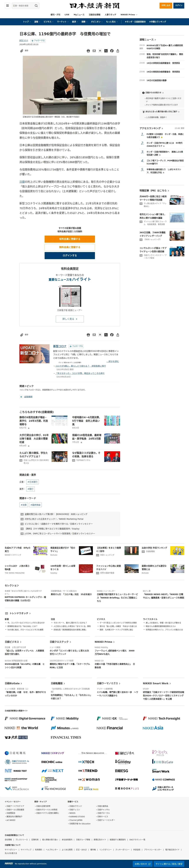
Task: Open the 日経XTECH logo link
Action: 86,762
